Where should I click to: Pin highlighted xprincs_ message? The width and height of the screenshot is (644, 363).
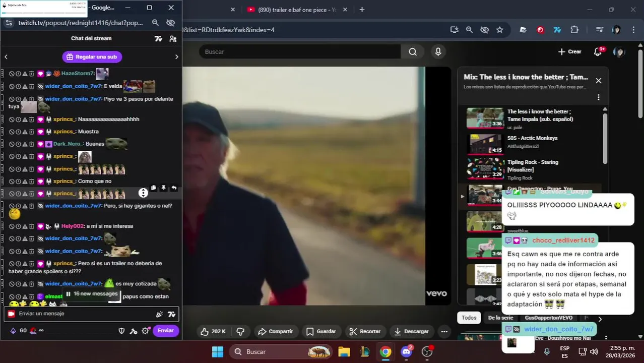(x=163, y=188)
